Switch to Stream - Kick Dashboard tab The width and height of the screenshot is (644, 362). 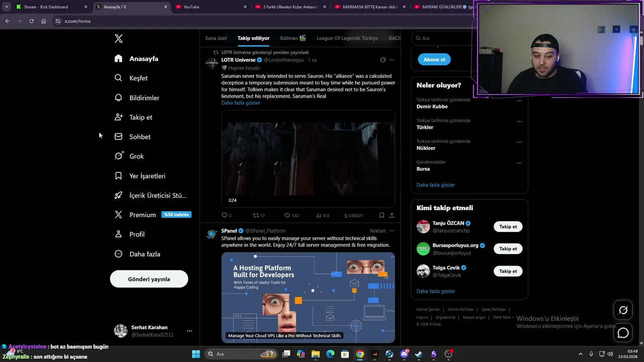[52, 7]
